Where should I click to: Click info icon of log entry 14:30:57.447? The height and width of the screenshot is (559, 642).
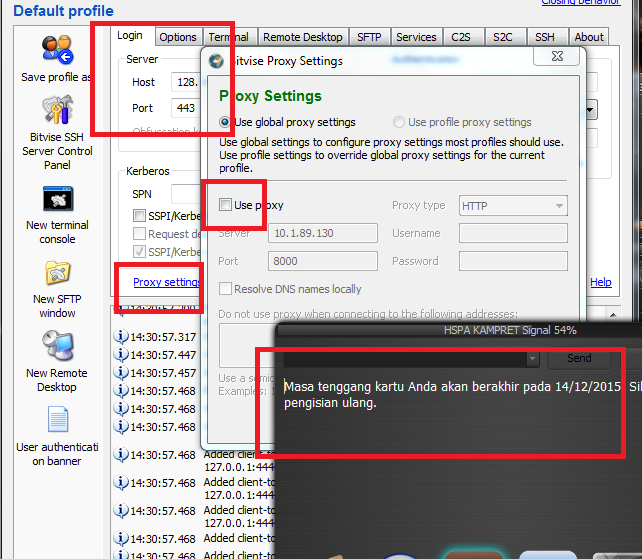point(121,354)
